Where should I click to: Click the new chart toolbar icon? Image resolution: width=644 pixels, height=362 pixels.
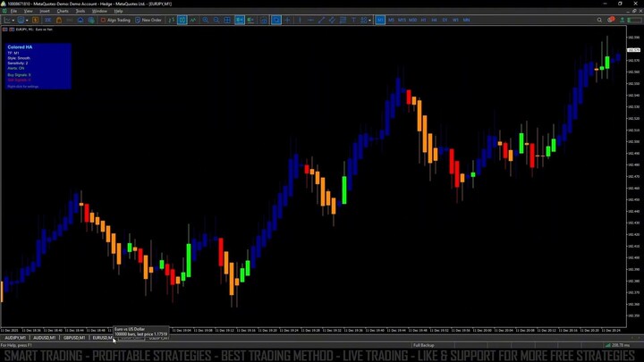click(x=7, y=20)
